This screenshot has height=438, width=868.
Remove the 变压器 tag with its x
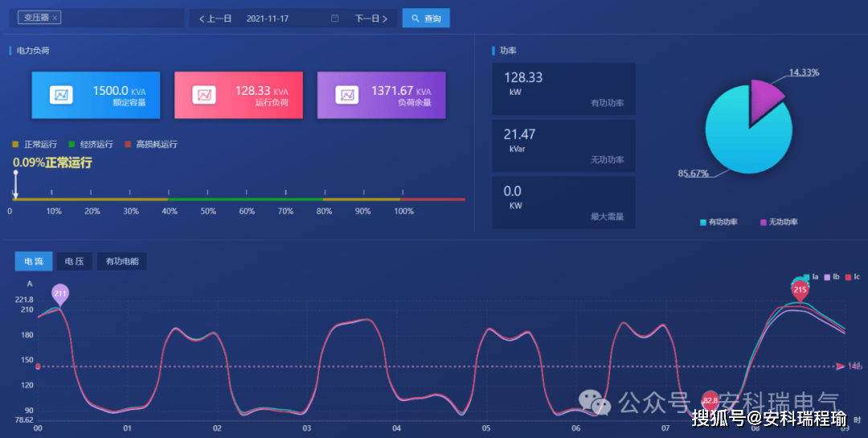coord(55,18)
